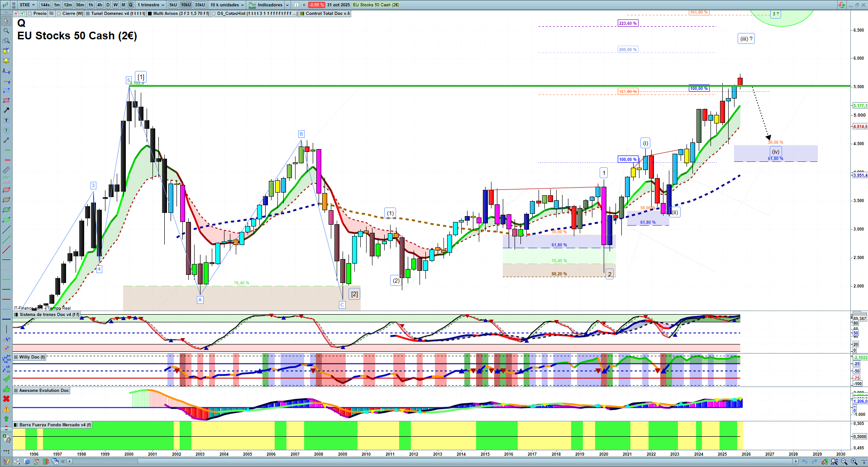Select the 1h timeframe

(91, 5)
